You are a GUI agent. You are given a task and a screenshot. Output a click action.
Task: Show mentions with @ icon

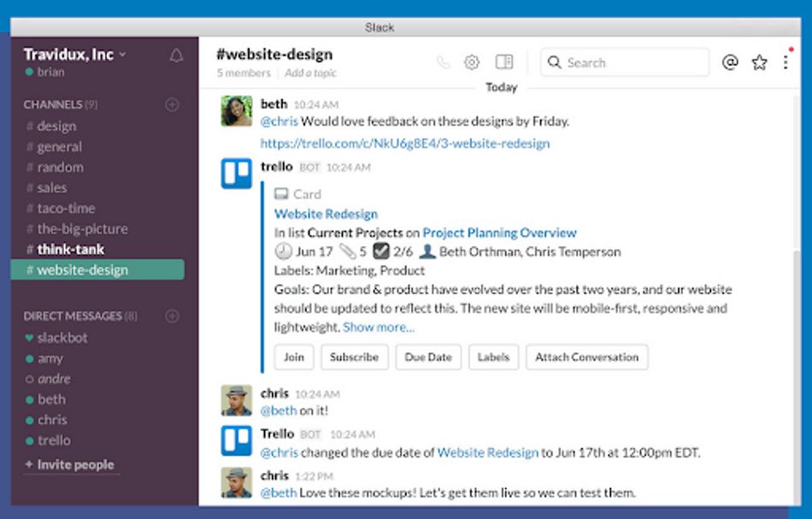(730, 62)
